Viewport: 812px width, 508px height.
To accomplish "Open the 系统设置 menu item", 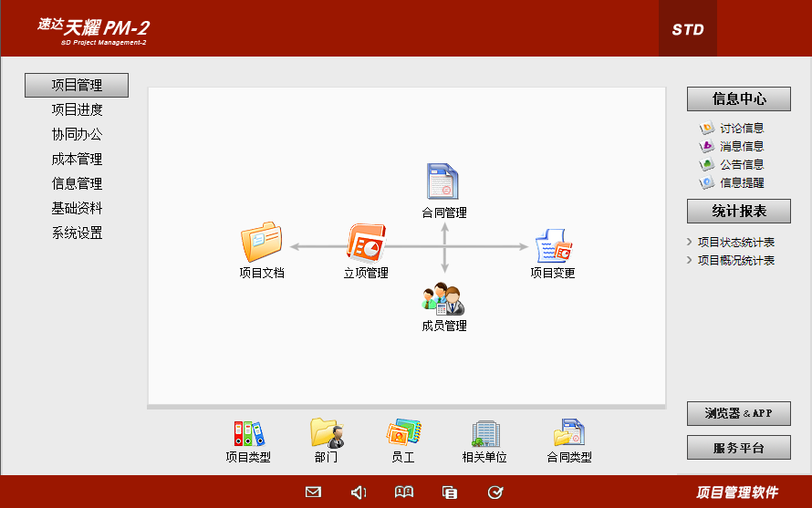I will [x=77, y=233].
